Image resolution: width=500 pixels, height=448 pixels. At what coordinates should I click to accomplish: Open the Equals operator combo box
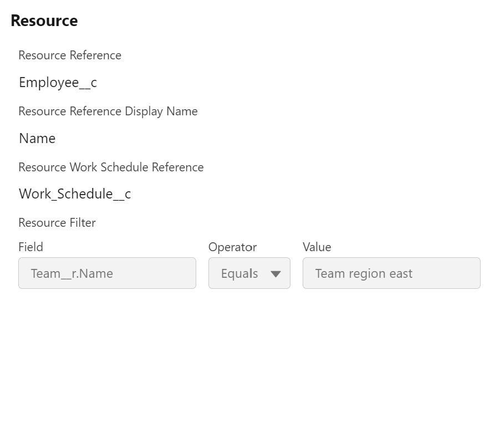click(x=249, y=273)
